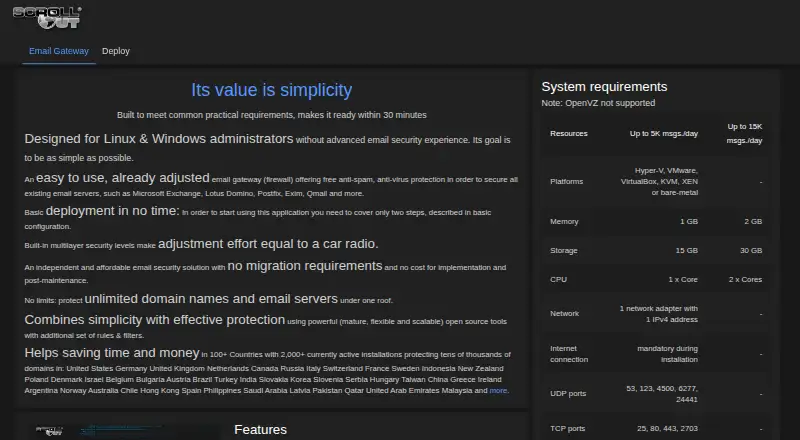This screenshot has width=800, height=440.
Task: Switch to the Deploy tab
Action: tap(116, 51)
